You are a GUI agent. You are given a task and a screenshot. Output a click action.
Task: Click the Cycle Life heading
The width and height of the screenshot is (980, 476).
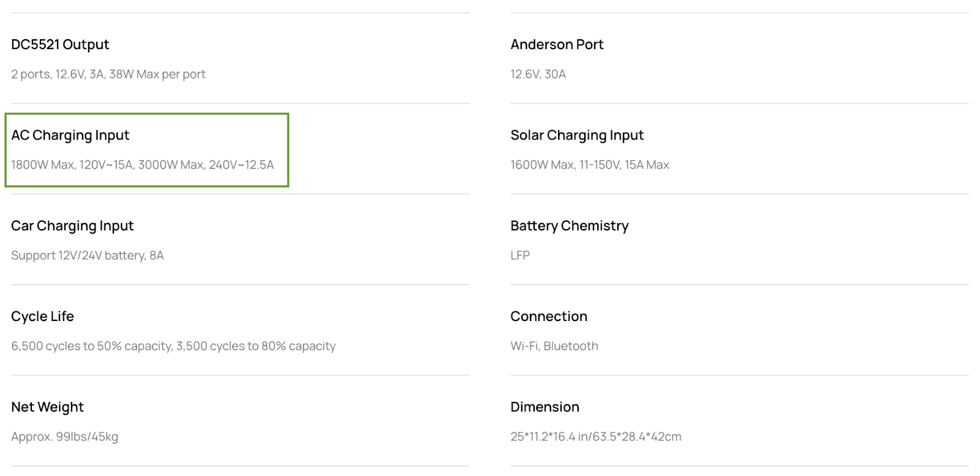pyautogui.click(x=42, y=317)
